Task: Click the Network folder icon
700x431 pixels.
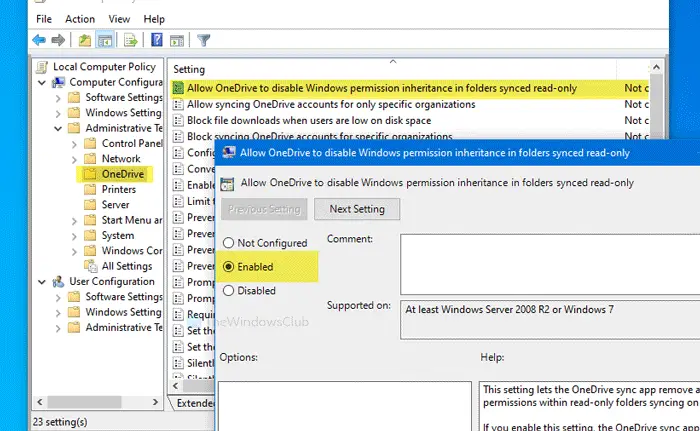Action: (90, 159)
